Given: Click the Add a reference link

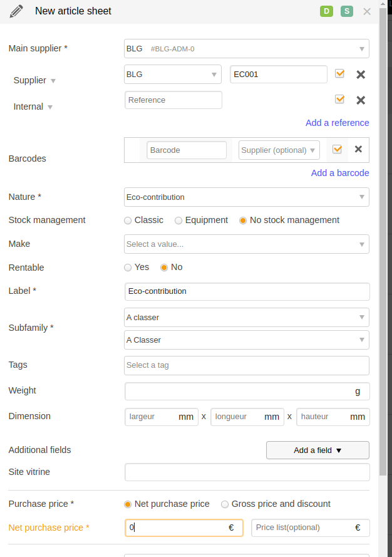Looking at the screenshot, I should pyautogui.click(x=338, y=123).
